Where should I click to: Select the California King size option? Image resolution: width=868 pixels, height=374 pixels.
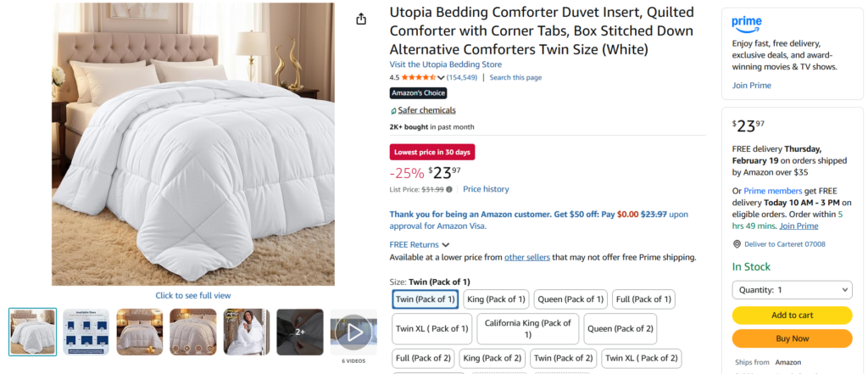[x=527, y=328]
